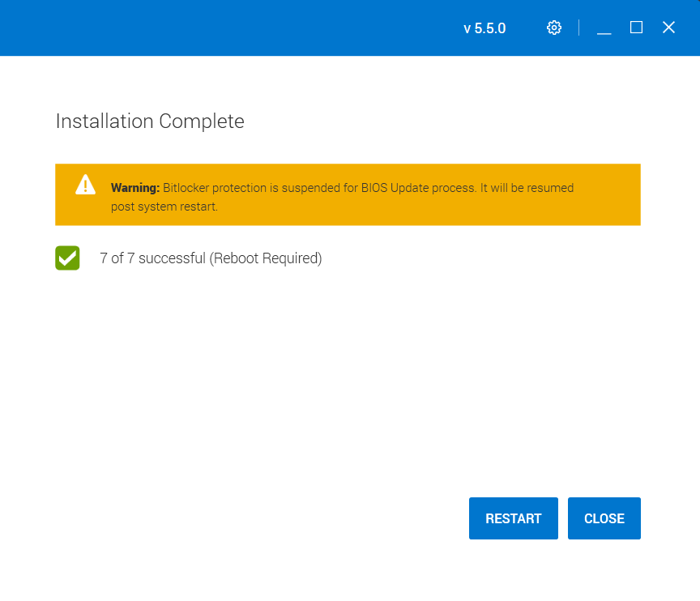This screenshot has width=700, height=601.
Task: Close the window with the X icon
Action: pyautogui.click(x=668, y=28)
